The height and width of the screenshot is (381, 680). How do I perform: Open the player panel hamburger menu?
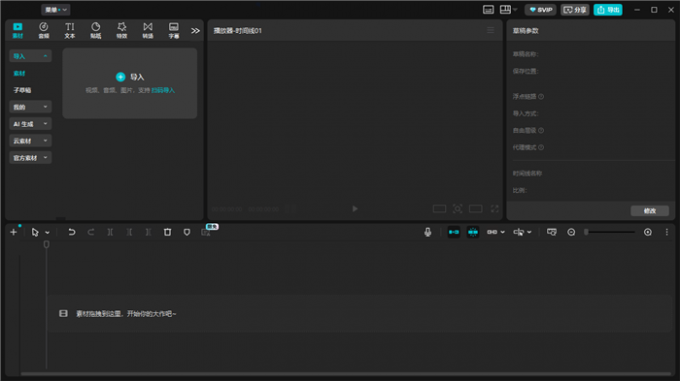tap(490, 30)
